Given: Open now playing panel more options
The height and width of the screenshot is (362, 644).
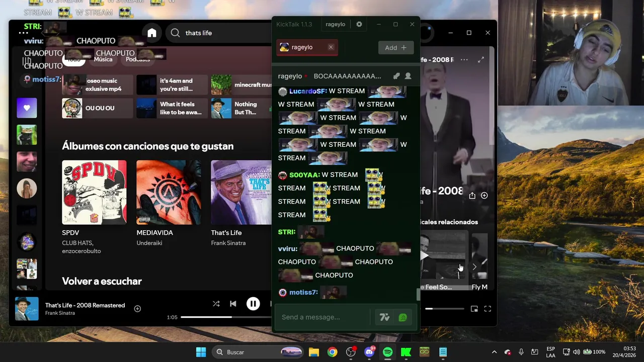Looking at the screenshot, I should coord(464,59).
